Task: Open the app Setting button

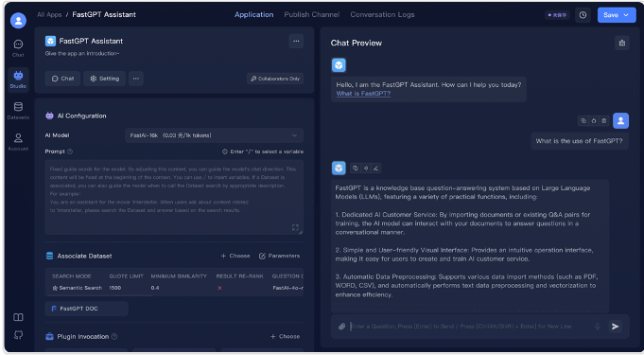Action: click(104, 79)
